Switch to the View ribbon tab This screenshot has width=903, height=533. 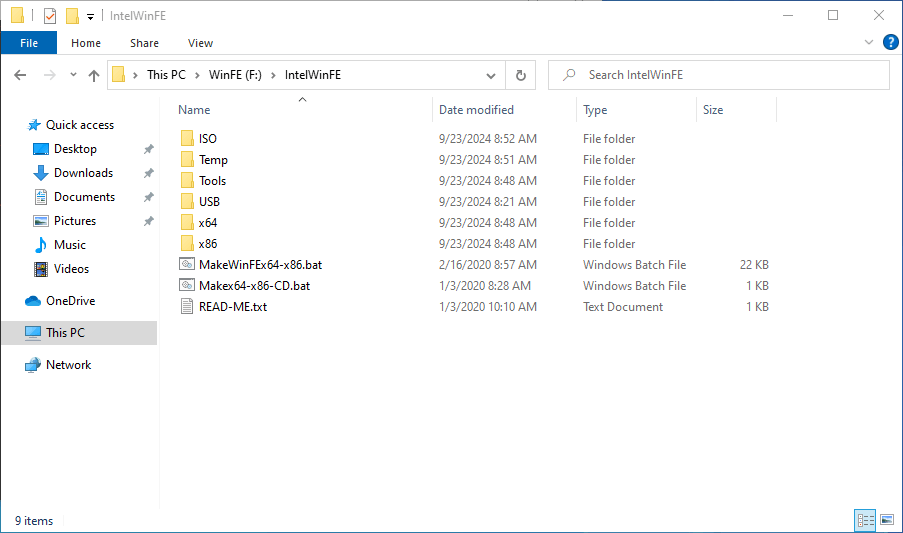coord(200,43)
